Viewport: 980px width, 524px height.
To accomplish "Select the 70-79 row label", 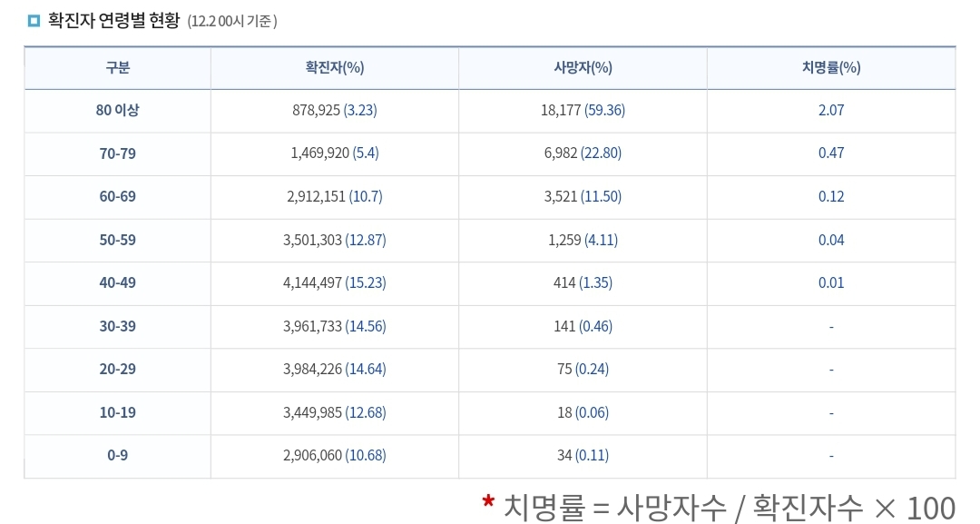I will pyautogui.click(x=117, y=153).
